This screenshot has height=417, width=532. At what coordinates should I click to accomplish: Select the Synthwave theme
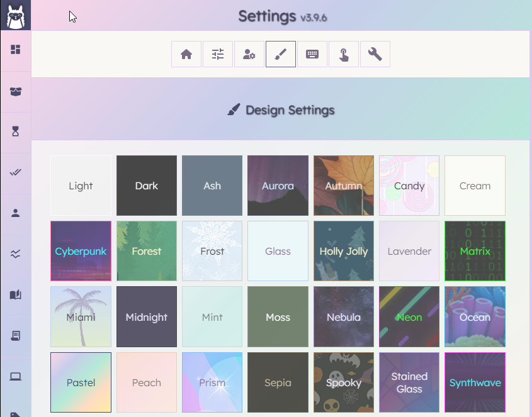(x=475, y=382)
